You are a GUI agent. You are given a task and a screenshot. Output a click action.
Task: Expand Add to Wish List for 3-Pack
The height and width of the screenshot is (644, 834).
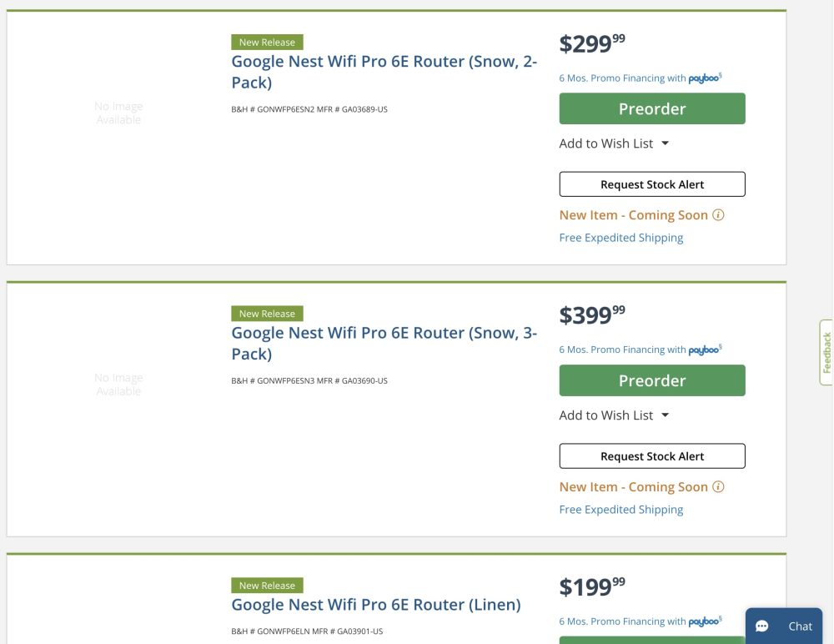(x=665, y=415)
